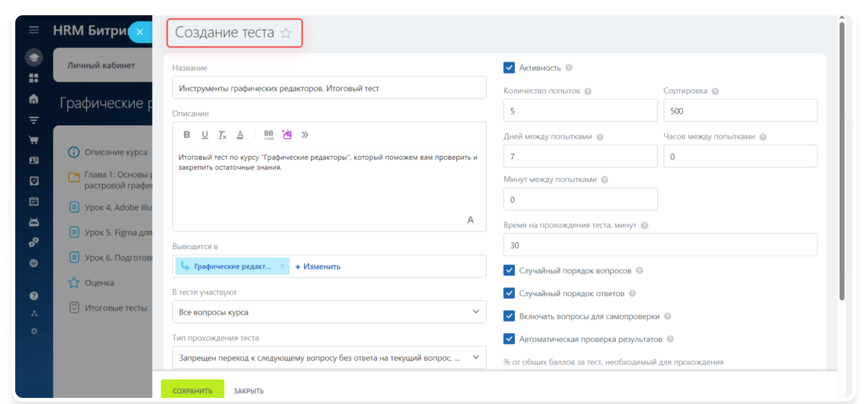Click the Дней между попытками input field

580,156
